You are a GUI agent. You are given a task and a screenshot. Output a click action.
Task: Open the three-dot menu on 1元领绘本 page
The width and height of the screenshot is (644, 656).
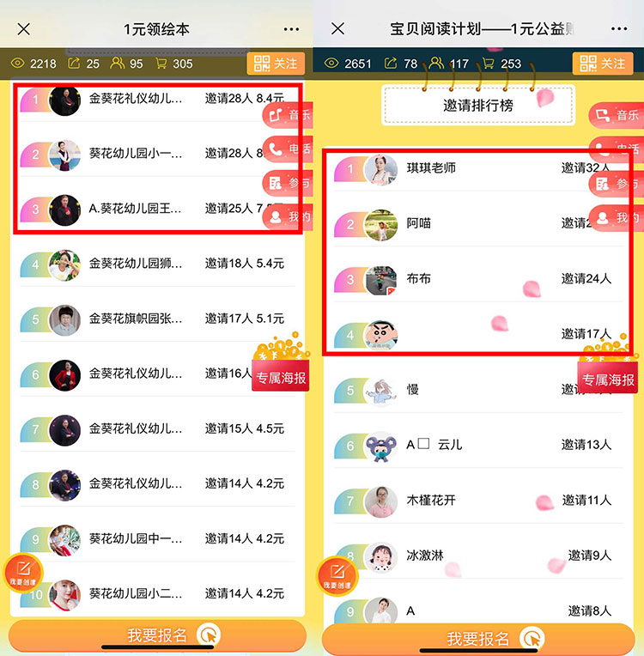291,29
